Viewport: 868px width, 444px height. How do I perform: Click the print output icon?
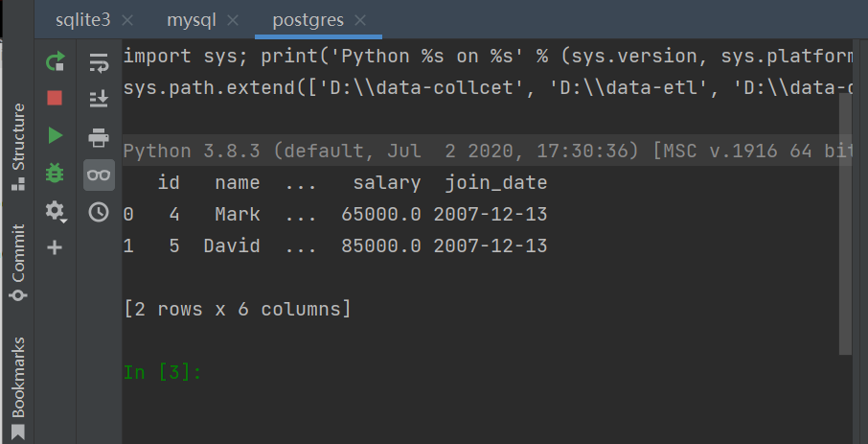coord(99,137)
